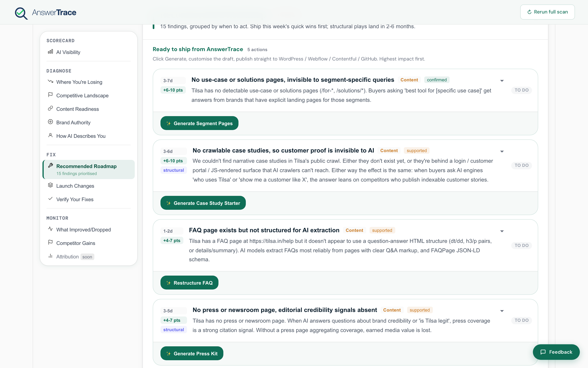588x368 pixels.
Task: Open Content Readiness page
Action: tap(88, 109)
